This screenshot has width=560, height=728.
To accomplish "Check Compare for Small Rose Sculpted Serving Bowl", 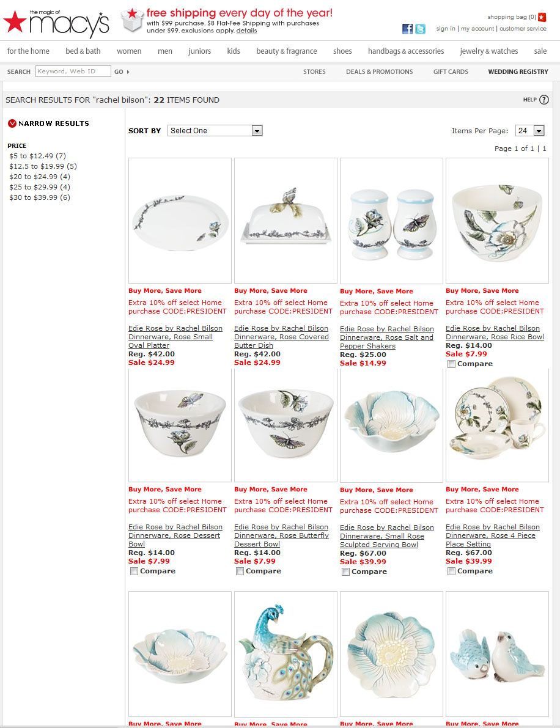I will click(x=345, y=572).
